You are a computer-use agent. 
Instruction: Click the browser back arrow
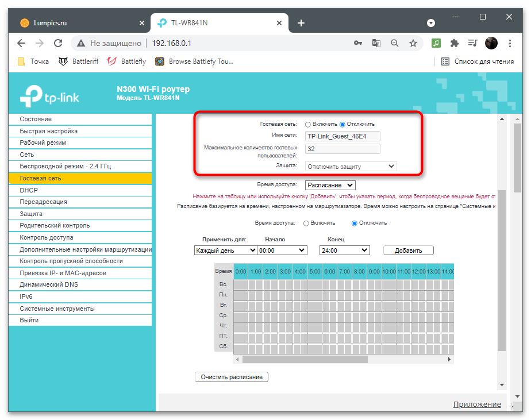[21, 43]
